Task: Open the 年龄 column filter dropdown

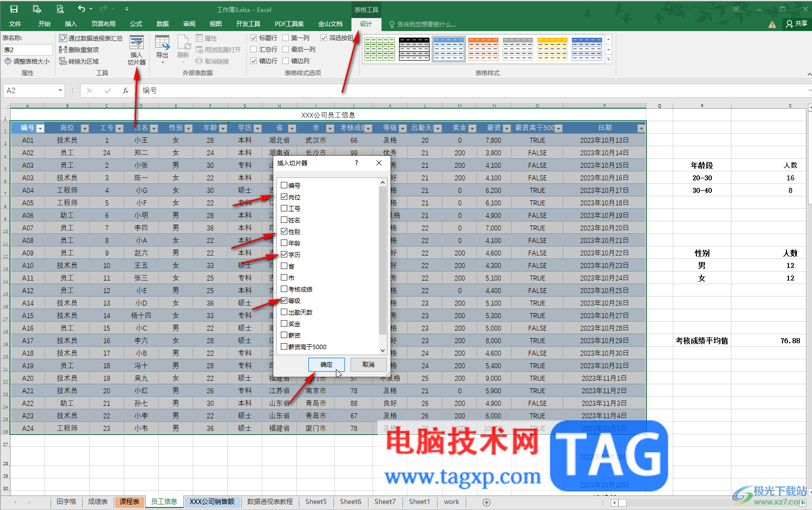Action: [223, 128]
